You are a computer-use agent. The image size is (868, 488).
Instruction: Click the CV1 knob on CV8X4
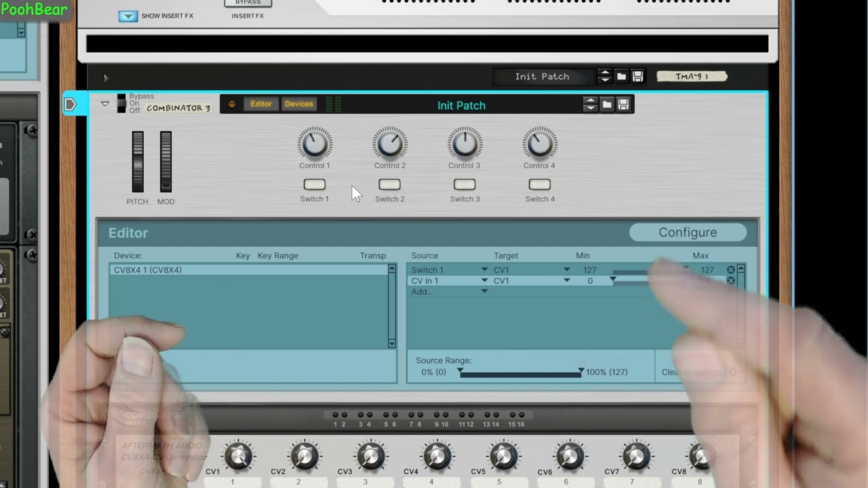coord(238,457)
